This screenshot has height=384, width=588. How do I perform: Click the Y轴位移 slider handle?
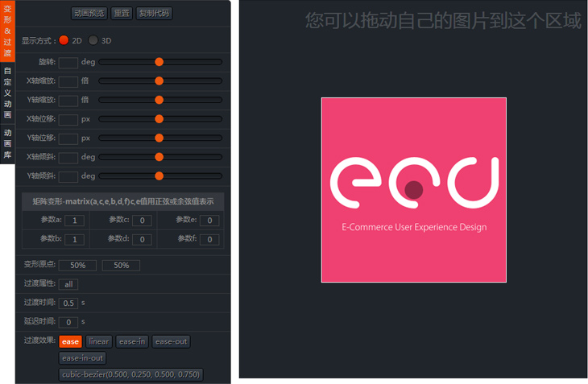(159, 138)
